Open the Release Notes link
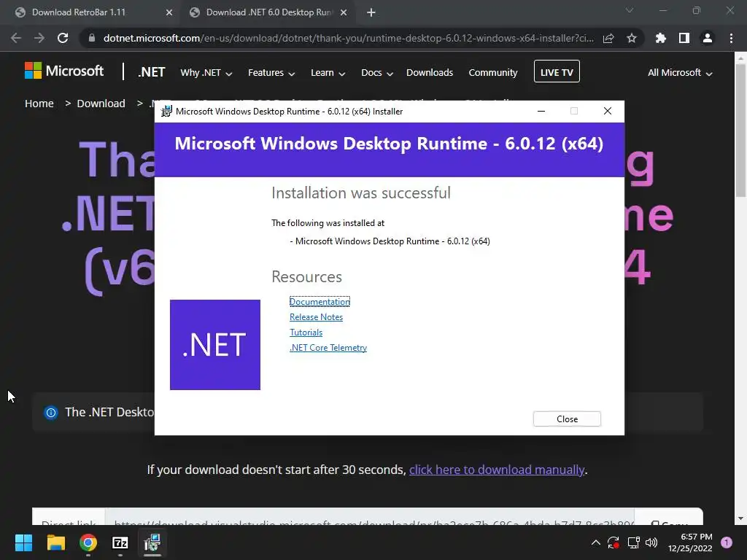 (316, 317)
